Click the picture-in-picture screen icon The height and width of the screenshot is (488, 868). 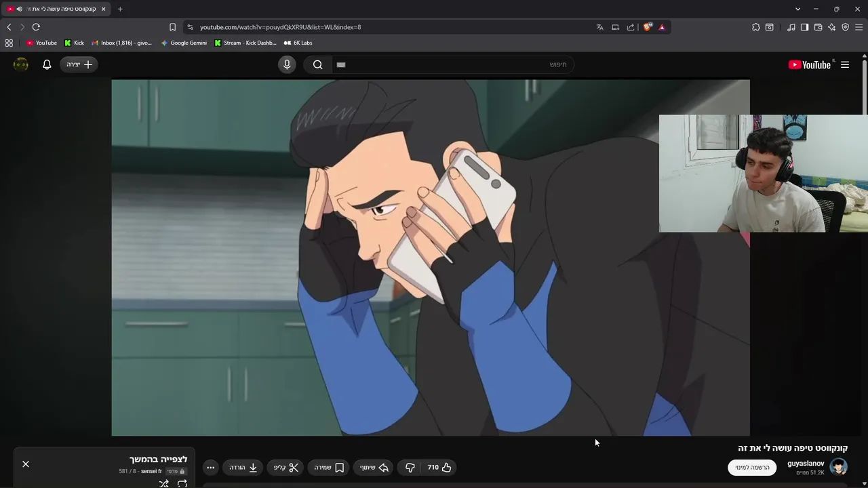tap(615, 27)
